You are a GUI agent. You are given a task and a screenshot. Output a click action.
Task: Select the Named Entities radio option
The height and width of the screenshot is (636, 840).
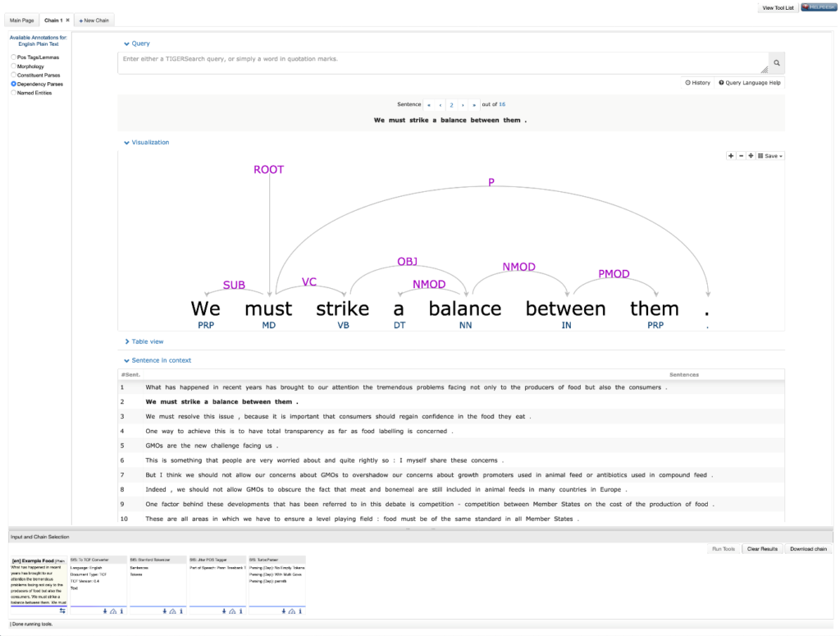[x=13, y=93]
